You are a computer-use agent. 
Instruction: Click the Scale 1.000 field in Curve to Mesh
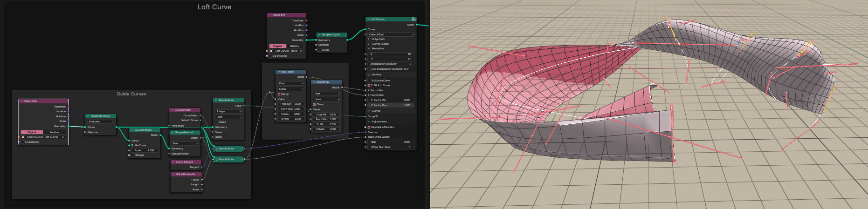pyautogui.click(x=145, y=150)
